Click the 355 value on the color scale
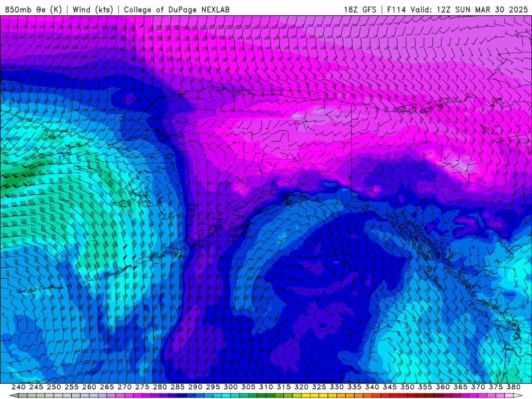 click(x=425, y=387)
